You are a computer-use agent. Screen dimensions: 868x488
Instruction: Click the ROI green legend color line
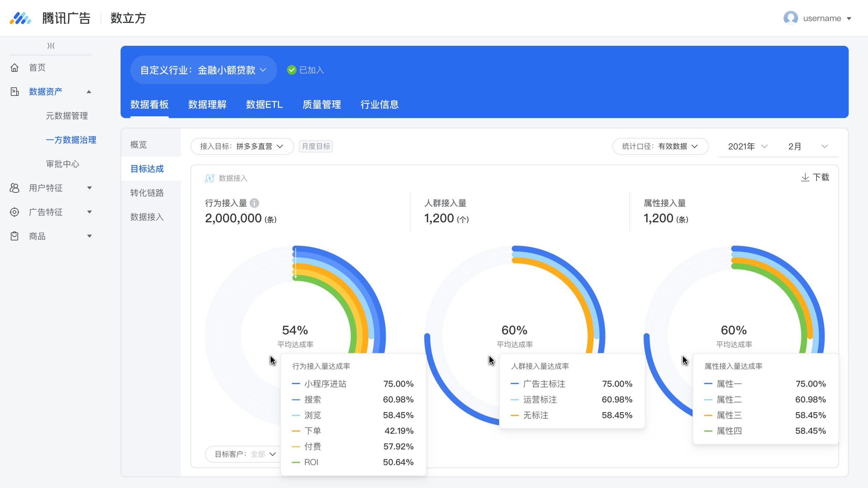pyautogui.click(x=296, y=462)
